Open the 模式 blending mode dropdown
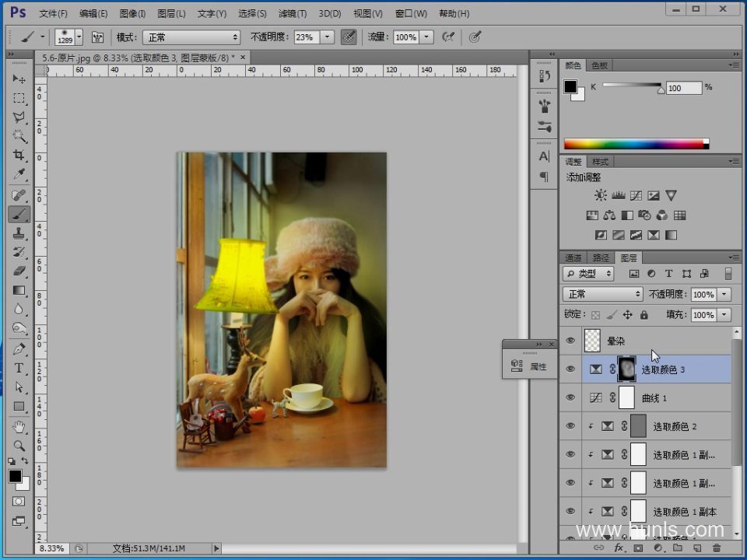The height and width of the screenshot is (560, 747). (191, 37)
